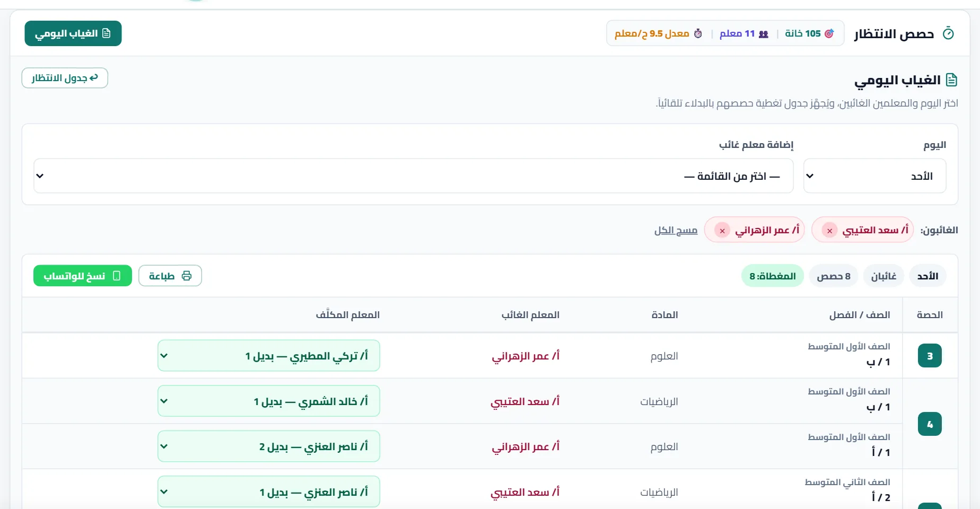Image resolution: width=980 pixels, height=509 pixels.
Task: Click the الصف / الفصل column header
Action: [x=860, y=315]
